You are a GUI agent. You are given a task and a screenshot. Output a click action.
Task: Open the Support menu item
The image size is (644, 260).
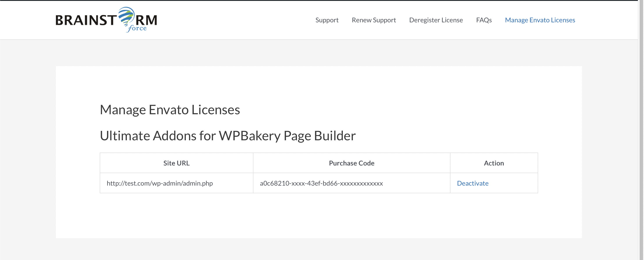pyautogui.click(x=327, y=20)
